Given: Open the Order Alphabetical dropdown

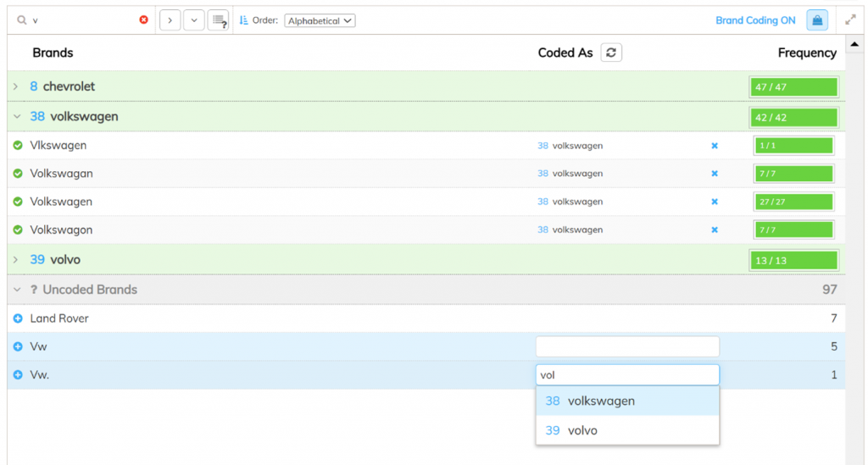Looking at the screenshot, I should pos(320,20).
